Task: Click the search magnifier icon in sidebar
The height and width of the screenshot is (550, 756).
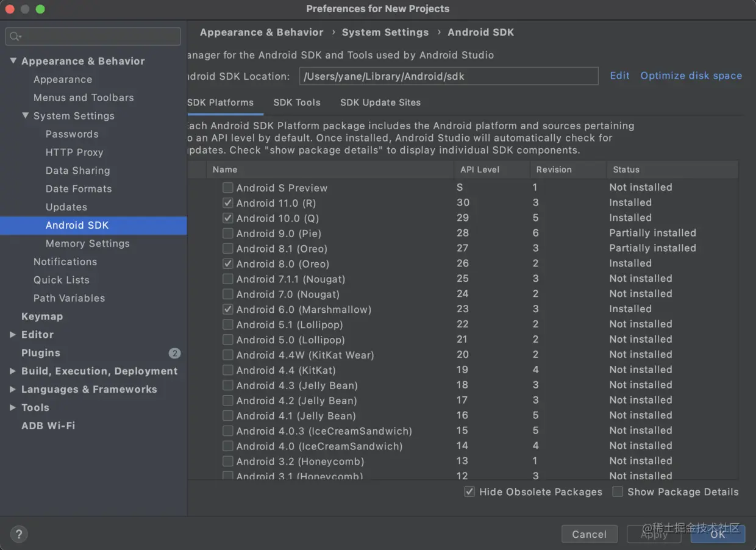Action: 15,37
